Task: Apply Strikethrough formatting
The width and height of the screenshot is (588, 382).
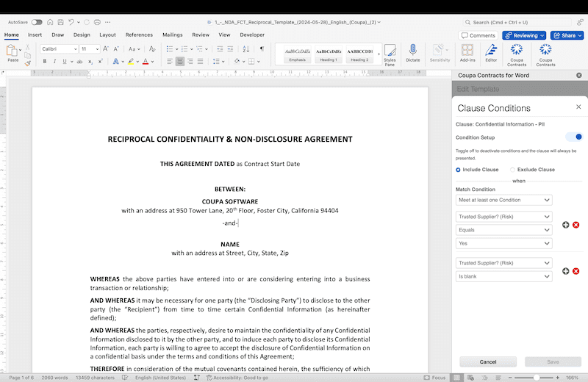Action: 79,61
